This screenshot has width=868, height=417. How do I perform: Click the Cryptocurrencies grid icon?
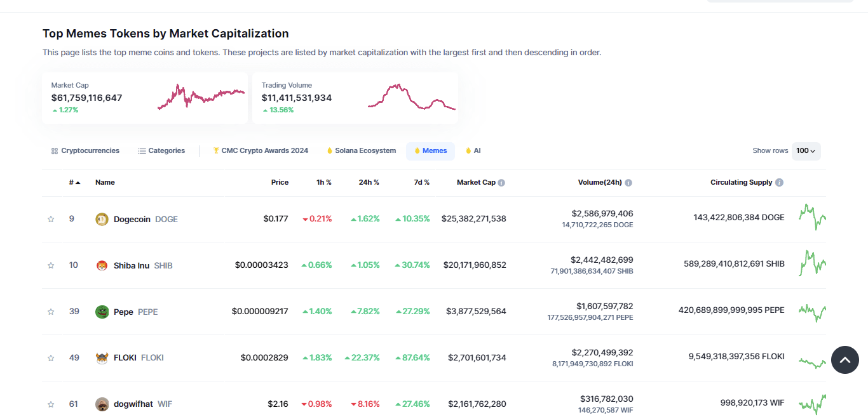tap(55, 151)
